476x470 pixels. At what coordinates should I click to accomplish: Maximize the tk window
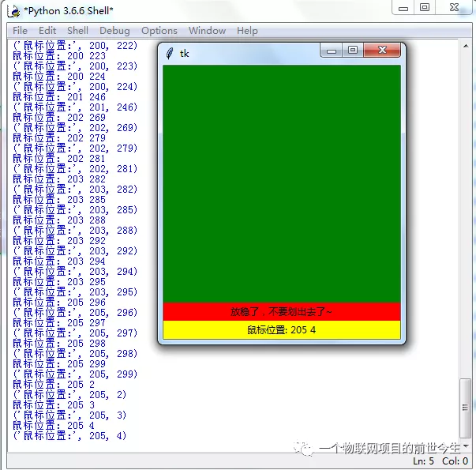(353, 50)
